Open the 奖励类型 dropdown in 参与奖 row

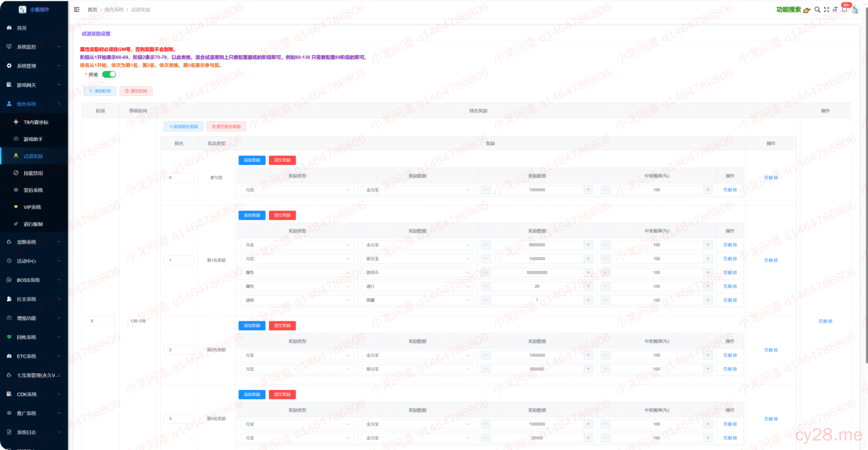pyautogui.click(x=296, y=190)
